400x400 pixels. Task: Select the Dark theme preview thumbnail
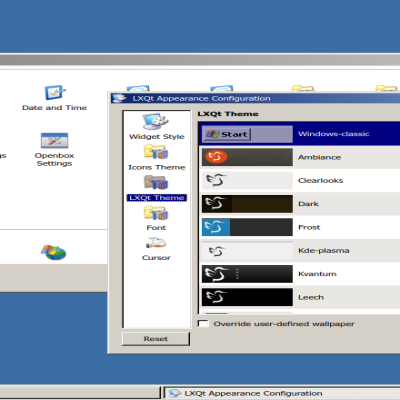click(x=247, y=204)
